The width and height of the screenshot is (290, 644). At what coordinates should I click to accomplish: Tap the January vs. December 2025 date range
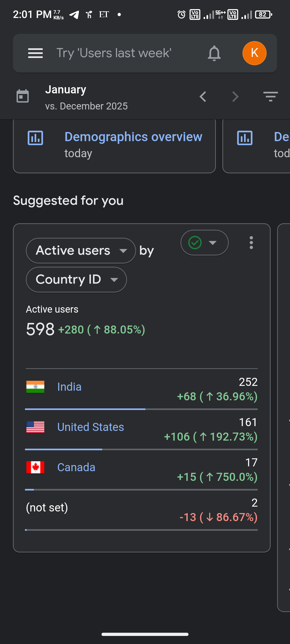coord(86,98)
